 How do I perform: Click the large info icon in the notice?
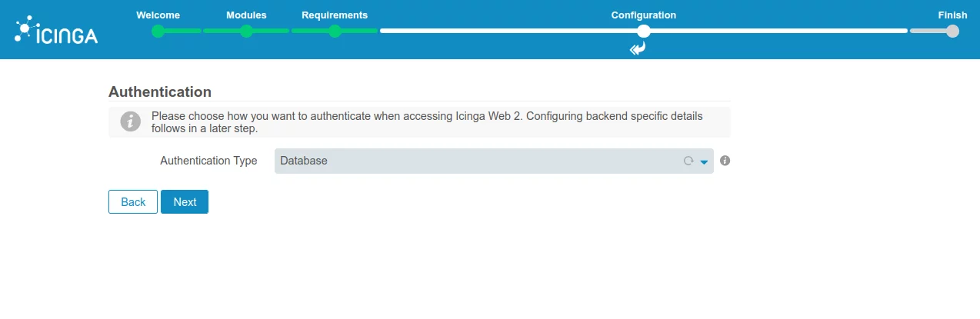131,121
